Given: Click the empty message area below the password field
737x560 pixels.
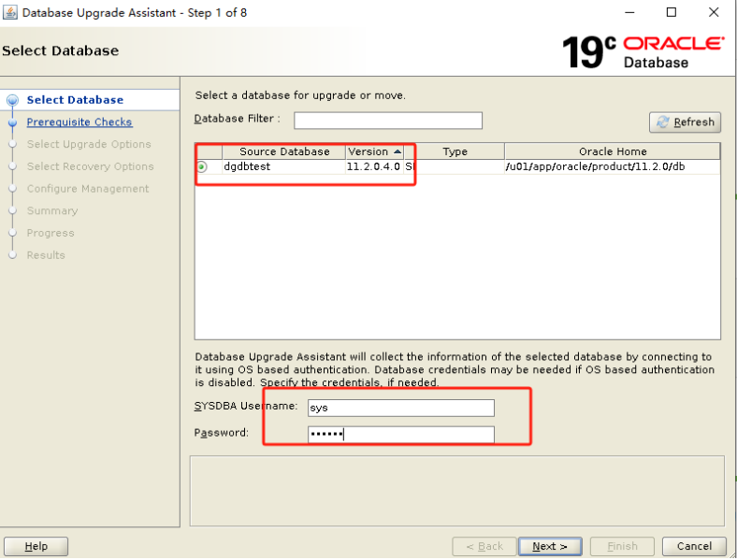Looking at the screenshot, I should pos(456,491).
